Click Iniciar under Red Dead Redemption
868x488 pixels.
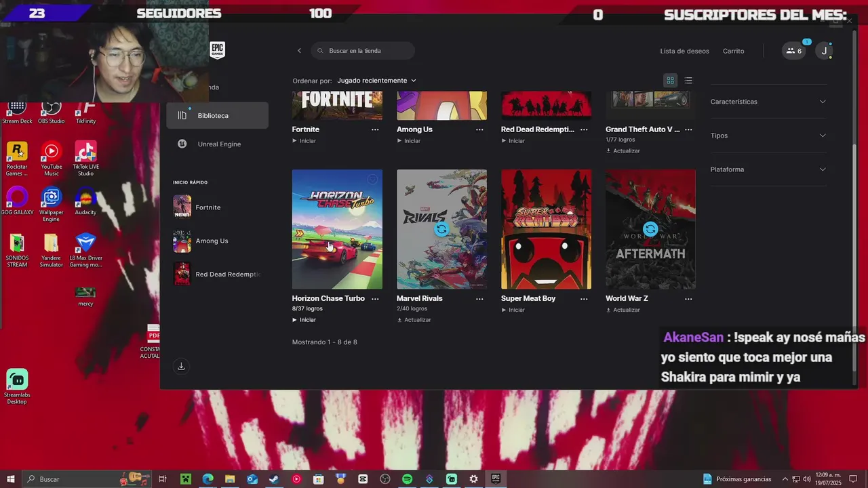(x=513, y=141)
